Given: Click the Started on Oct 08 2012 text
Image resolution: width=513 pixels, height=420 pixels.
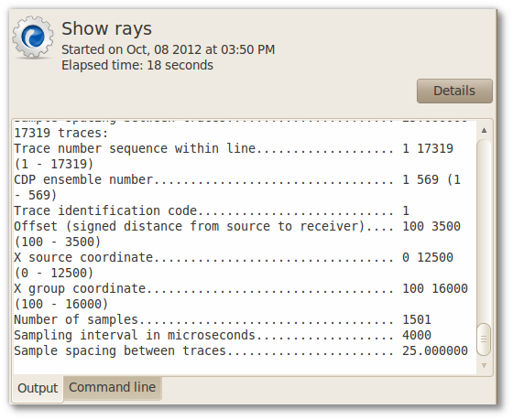Looking at the screenshot, I should 169,49.
